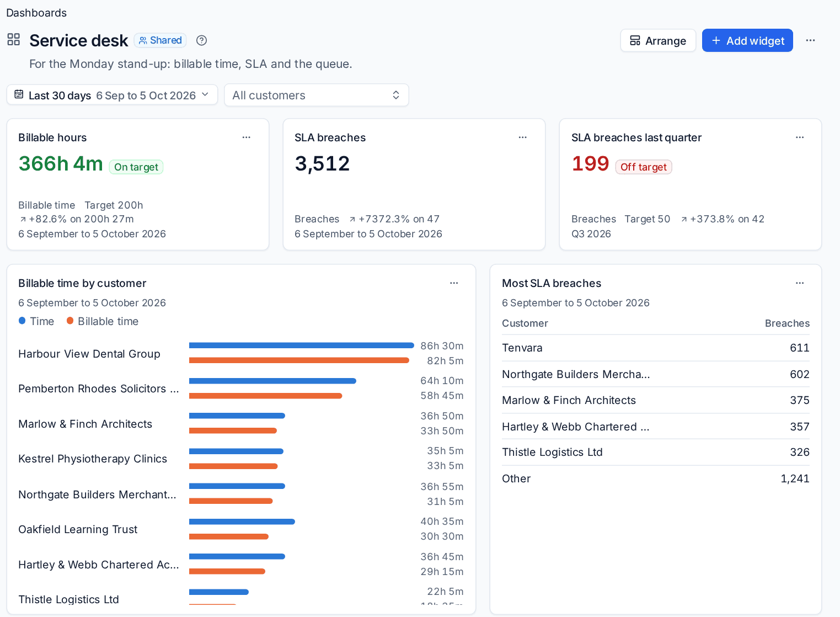Open Billable hours widget menu

[247, 137]
